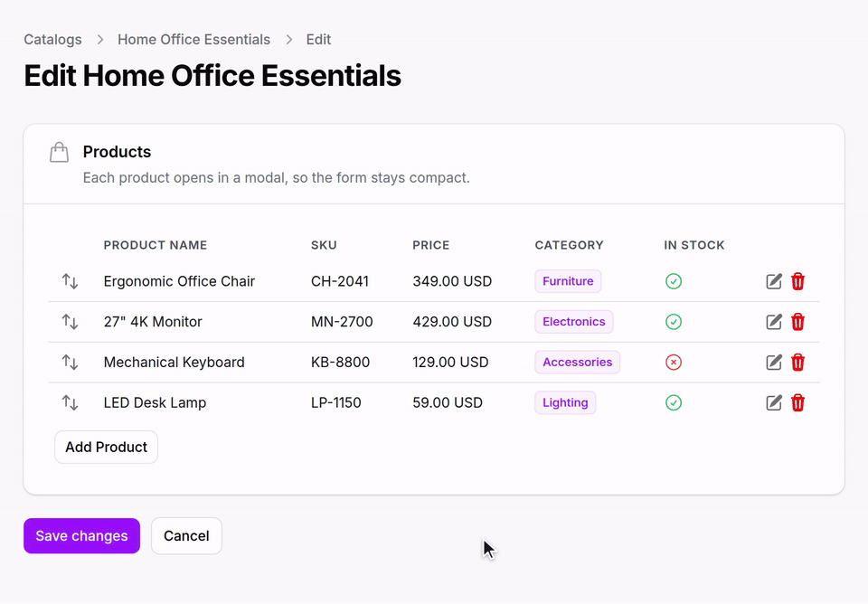Save changes to the catalog
This screenshot has height=604, width=868.
tap(82, 536)
